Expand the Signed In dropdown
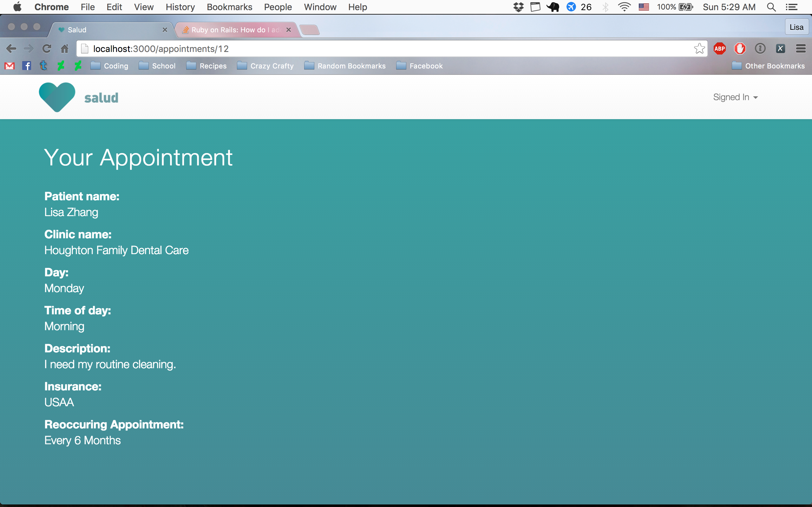Viewport: 812px width, 507px height. [x=735, y=97]
